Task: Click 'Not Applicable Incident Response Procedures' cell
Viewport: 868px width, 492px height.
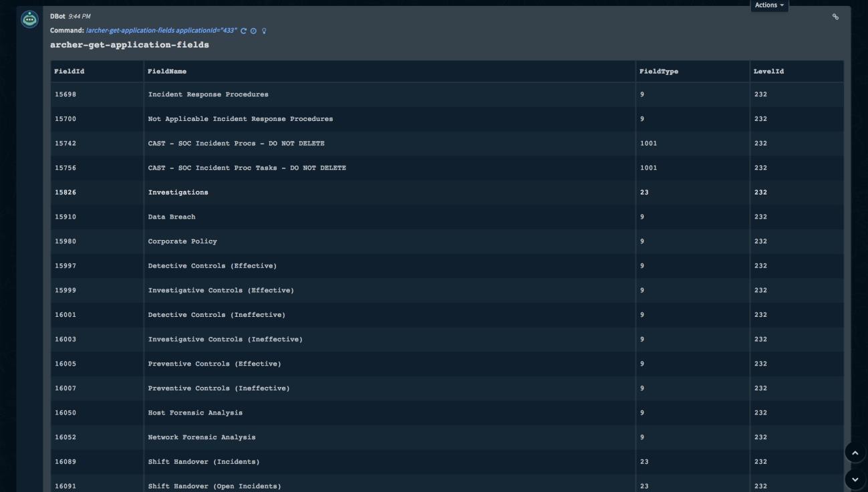Action: pos(390,119)
